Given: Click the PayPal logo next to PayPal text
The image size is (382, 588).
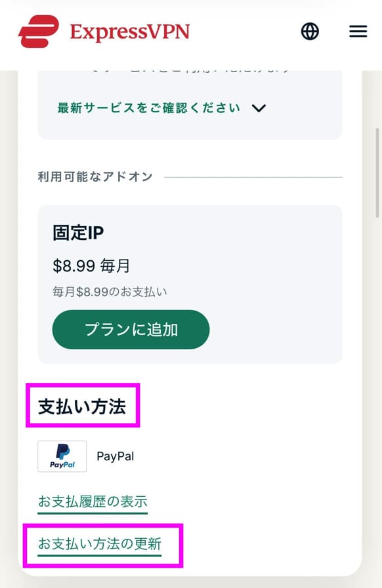Looking at the screenshot, I should (x=62, y=456).
